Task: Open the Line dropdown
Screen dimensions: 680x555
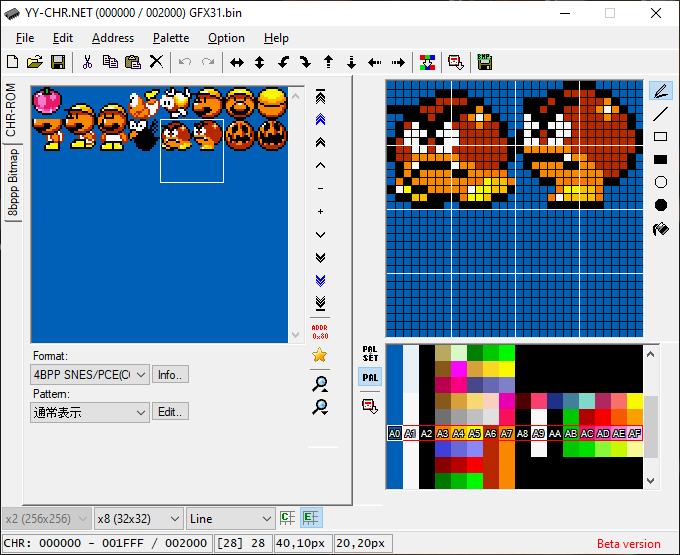Action: pyautogui.click(x=230, y=519)
